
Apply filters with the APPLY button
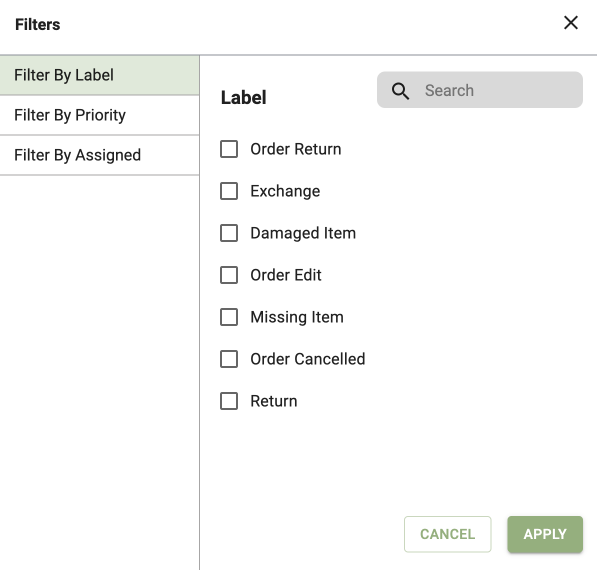point(545,534)
